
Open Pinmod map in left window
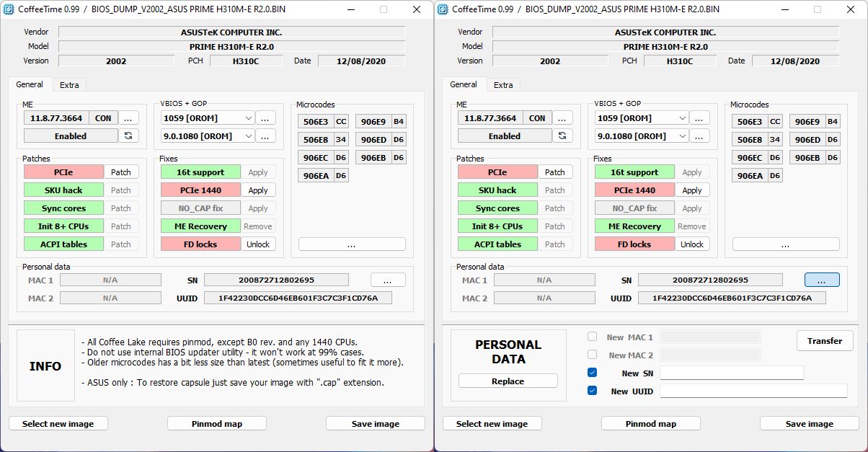pos(217,423)
